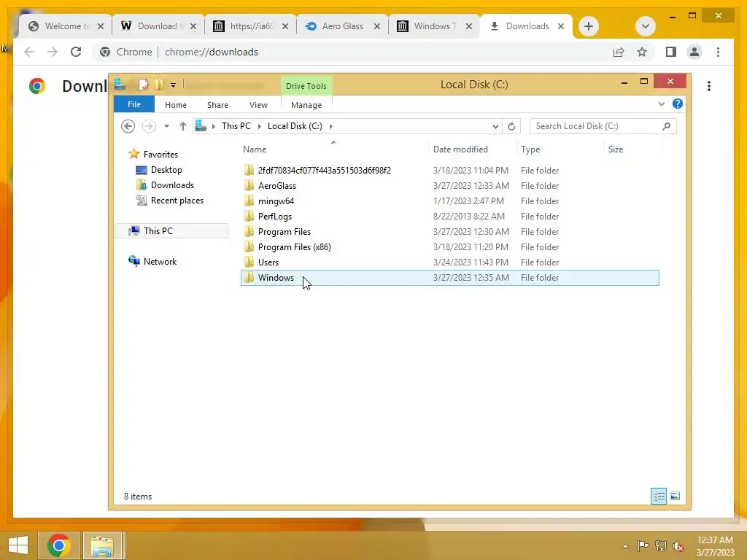
Task: Reload the Chrome downloads page
Action: pyautogui.click(x=76, y=52)
